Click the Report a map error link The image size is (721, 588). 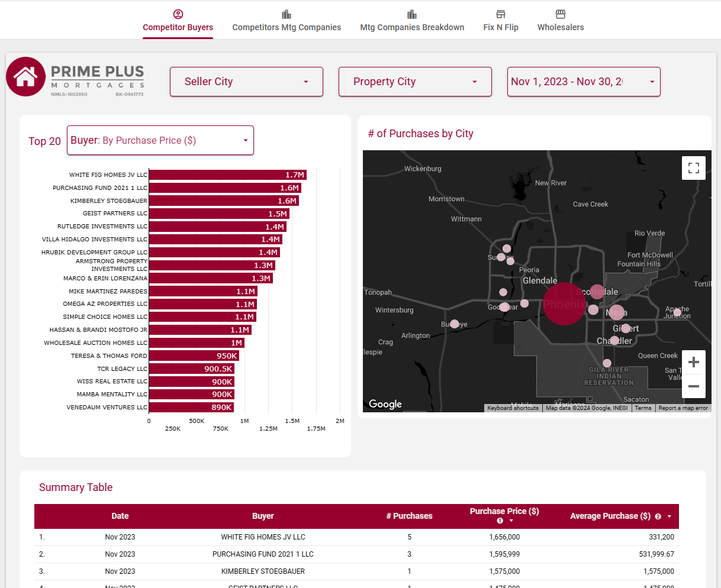[683, 408]
